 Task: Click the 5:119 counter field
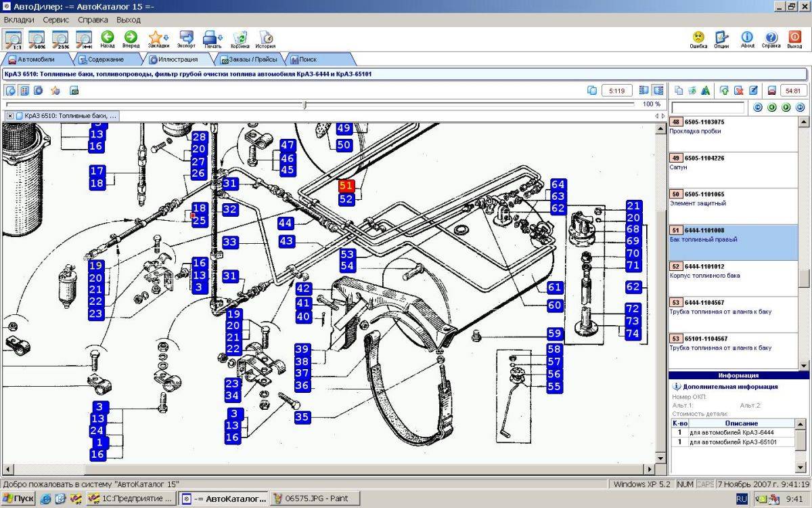click(x=617, y=90)
